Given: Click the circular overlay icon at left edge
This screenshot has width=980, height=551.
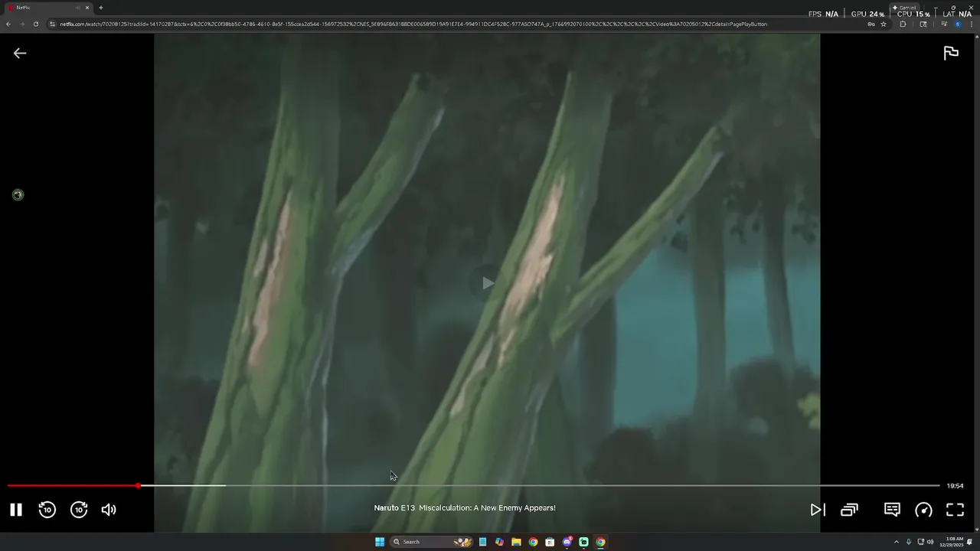Looking at the screenshot, I should pyautogui.click(x=18, y=195).
